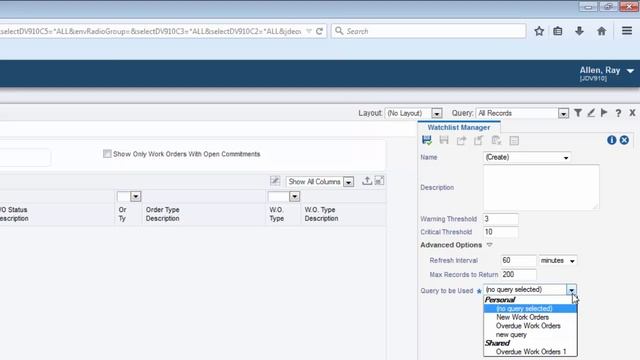The image size is (640, 360).
Task: Click the Max Records to Return field
Action: point(518,274)
